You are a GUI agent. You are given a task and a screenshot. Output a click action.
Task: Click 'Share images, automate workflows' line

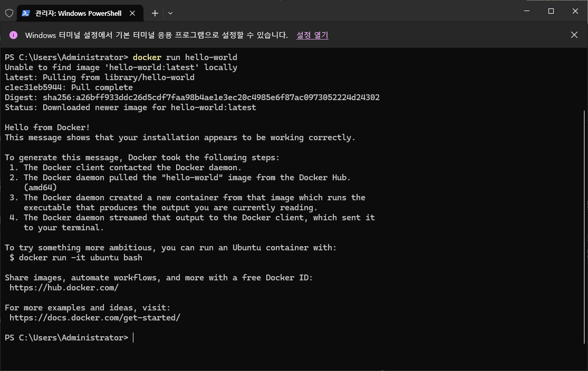(159, 278)
